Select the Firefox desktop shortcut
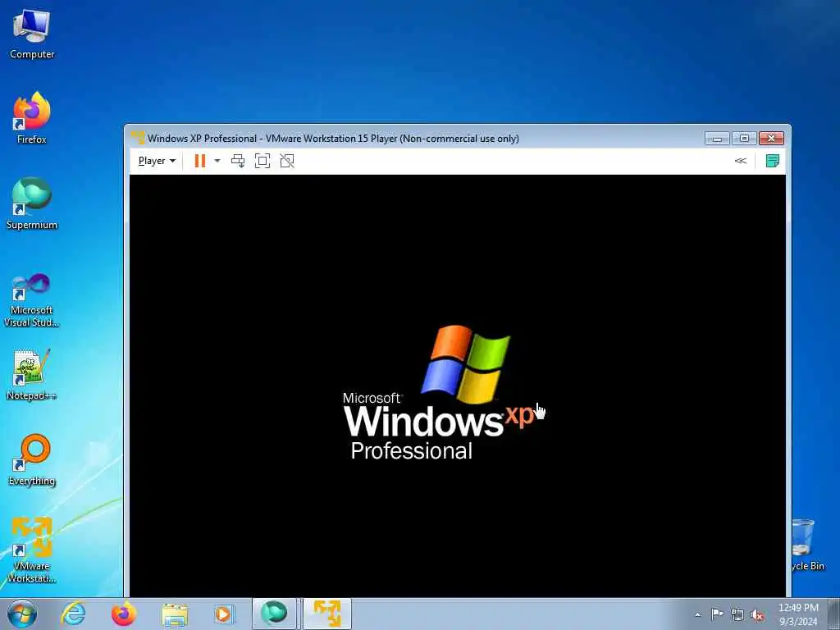This screenshot has height=630, width=840. (x=32, y=118)
